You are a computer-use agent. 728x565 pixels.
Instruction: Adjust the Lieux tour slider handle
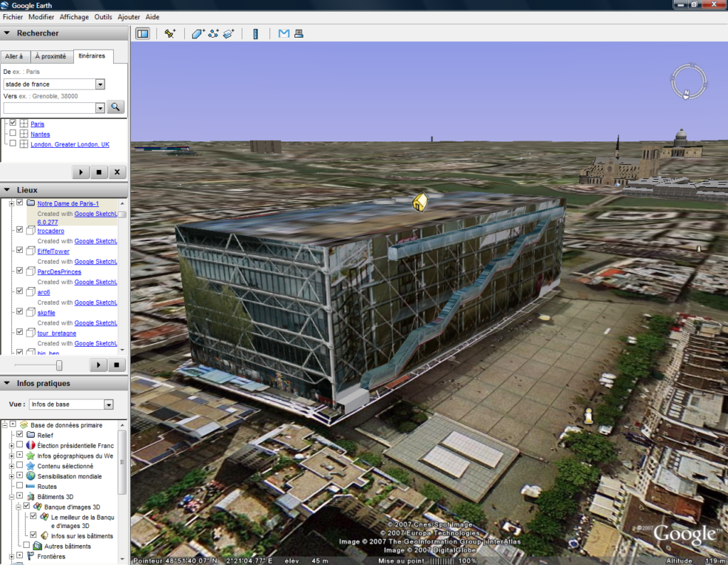59,365
